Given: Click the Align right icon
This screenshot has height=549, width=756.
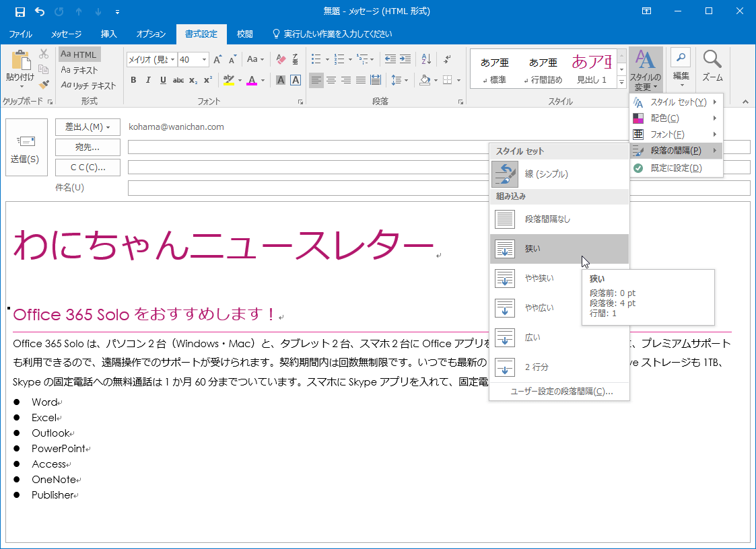Looking at the screenshot, I should point(346,80).
